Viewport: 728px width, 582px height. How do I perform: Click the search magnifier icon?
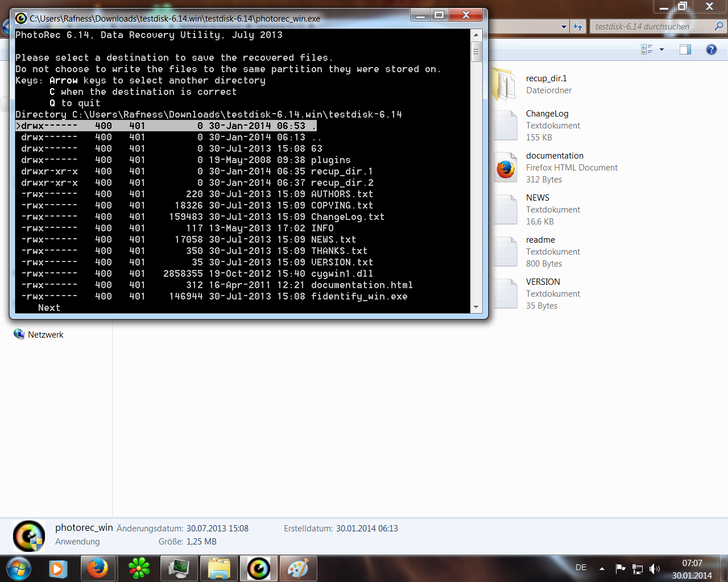click(719, 26)
